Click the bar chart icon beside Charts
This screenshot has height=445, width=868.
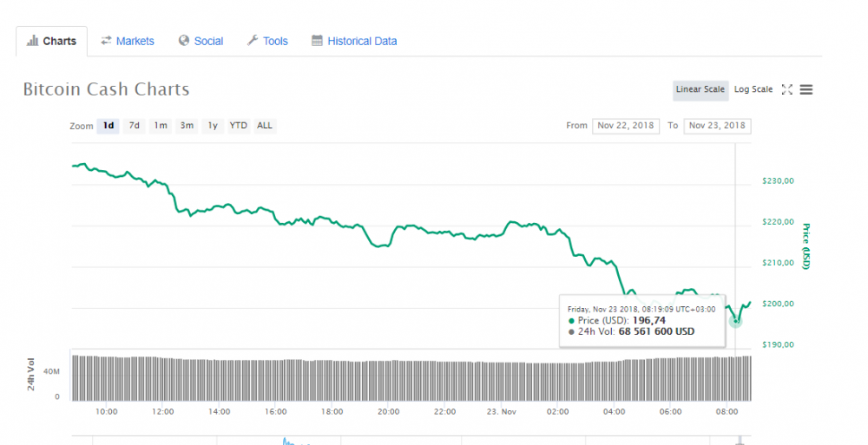click(x=33, y=41)
